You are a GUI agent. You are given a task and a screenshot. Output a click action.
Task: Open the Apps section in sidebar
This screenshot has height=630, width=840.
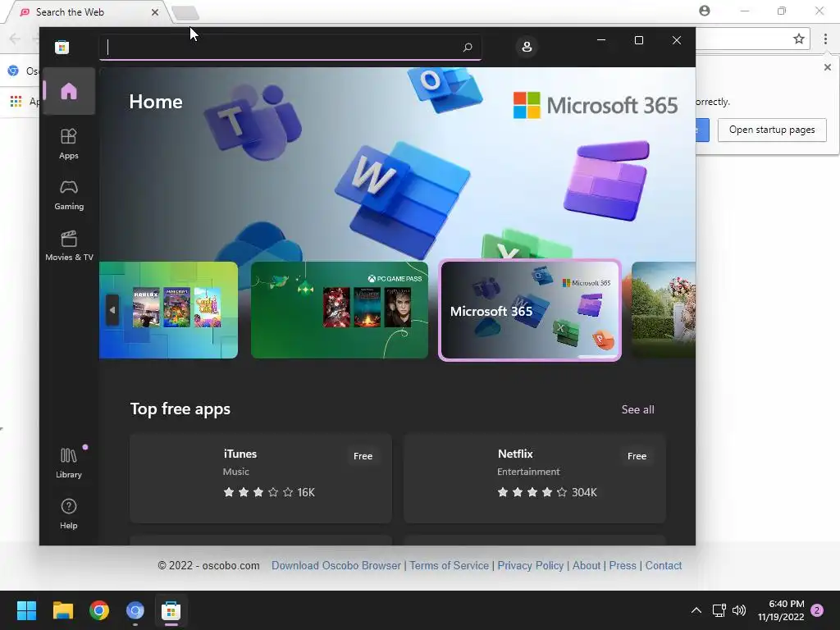tap(69, 144)
